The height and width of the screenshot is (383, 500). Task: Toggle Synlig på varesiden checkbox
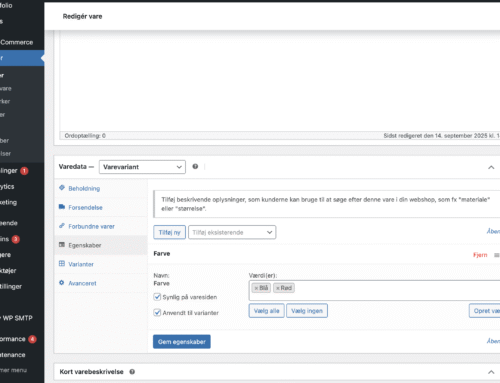(x=157, y=297)
